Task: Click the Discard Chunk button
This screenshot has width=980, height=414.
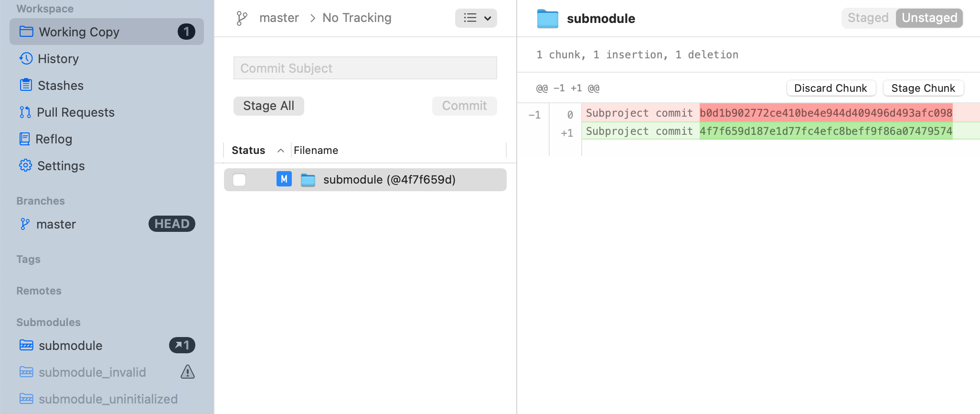Action: 831,88
